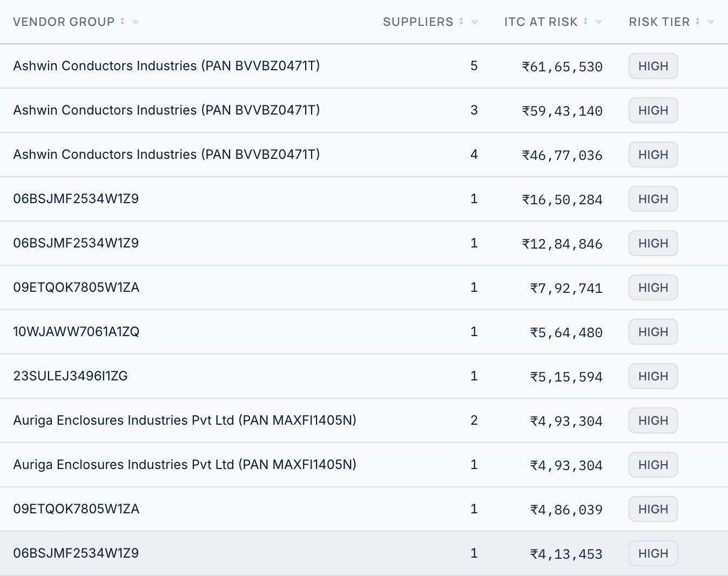Click HIGH badge for ₹59,43,140 row
Viewport: 728px width, 576px height.
653,110
